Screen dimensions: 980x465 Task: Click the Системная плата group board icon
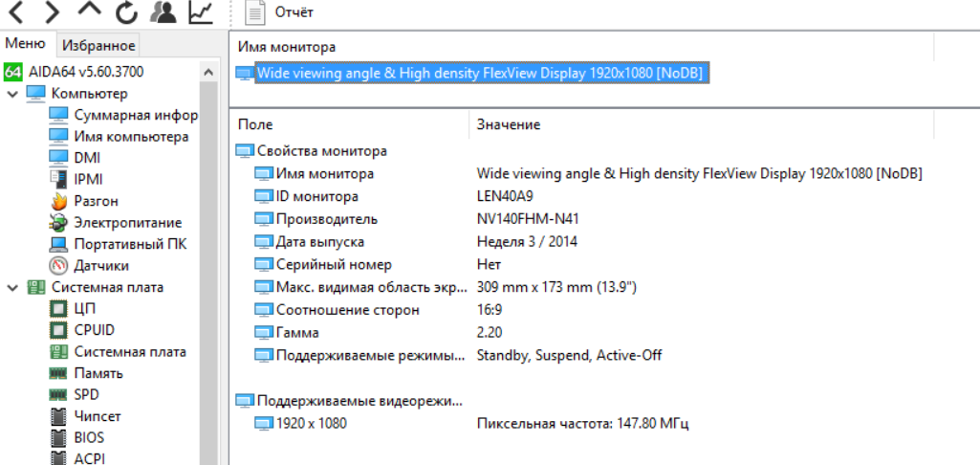[x=36, y=288]
